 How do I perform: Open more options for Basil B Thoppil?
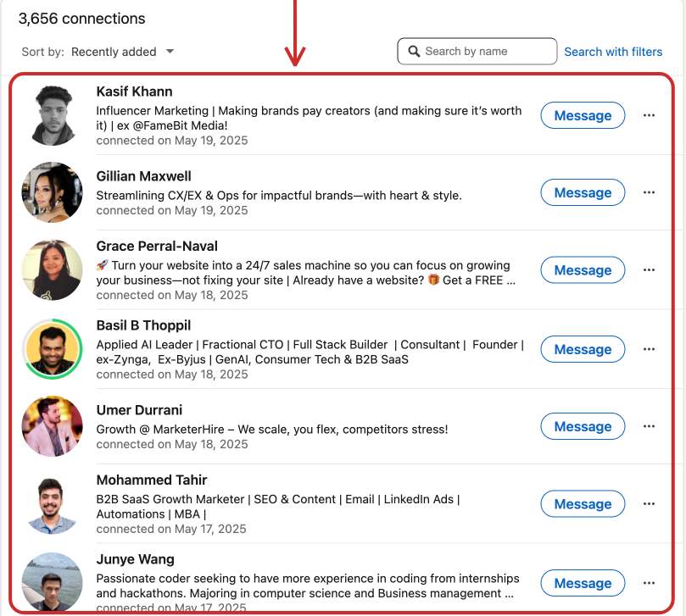649,349
